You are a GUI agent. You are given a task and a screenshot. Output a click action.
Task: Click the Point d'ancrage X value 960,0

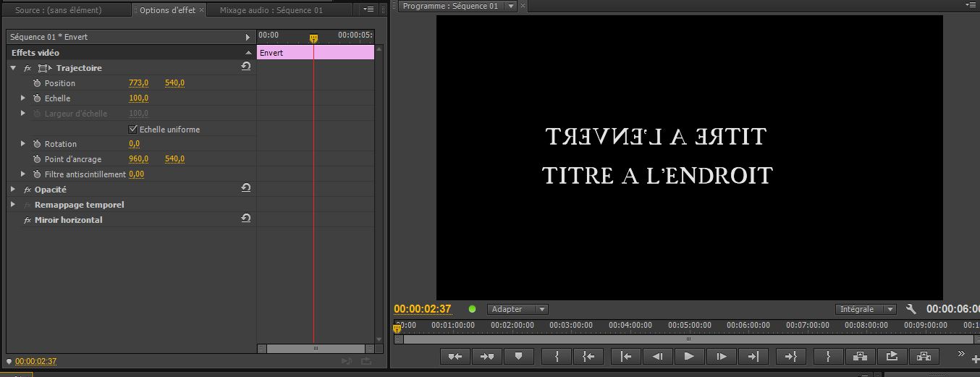click(138, 159)
